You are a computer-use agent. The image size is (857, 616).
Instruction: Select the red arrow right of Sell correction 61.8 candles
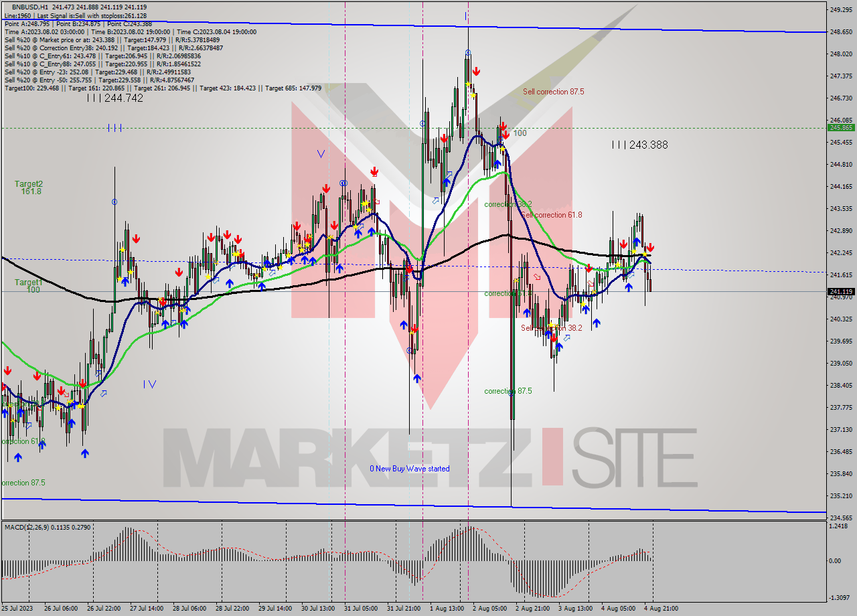tap(589, 268)
